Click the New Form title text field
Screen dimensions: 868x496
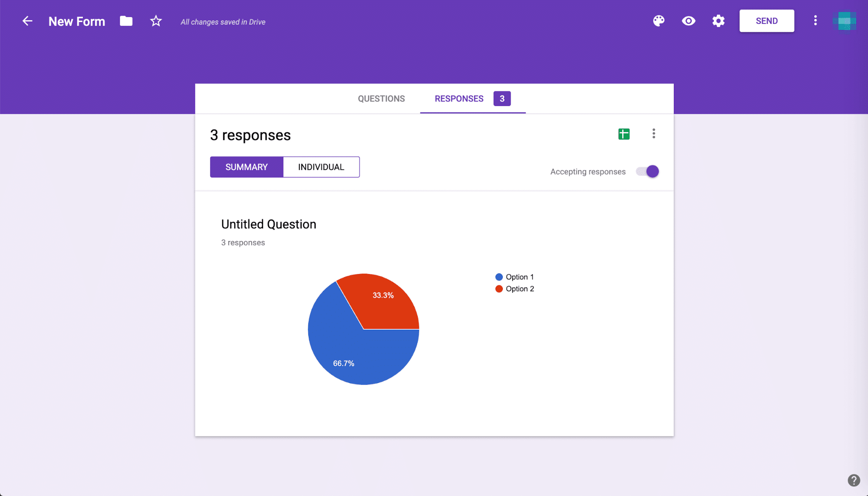click(x=76, y=21)
